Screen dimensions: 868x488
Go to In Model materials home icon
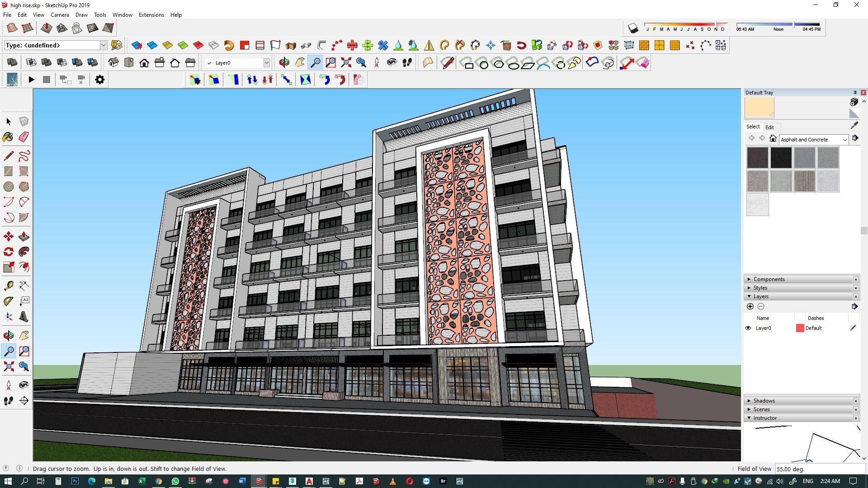click(x=773, y=139)
